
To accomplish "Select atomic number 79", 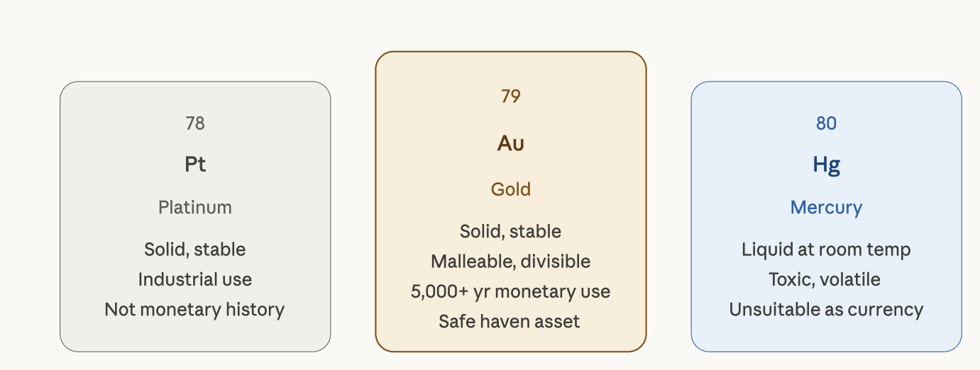I will pyautogui.click(x=511, y=96).
